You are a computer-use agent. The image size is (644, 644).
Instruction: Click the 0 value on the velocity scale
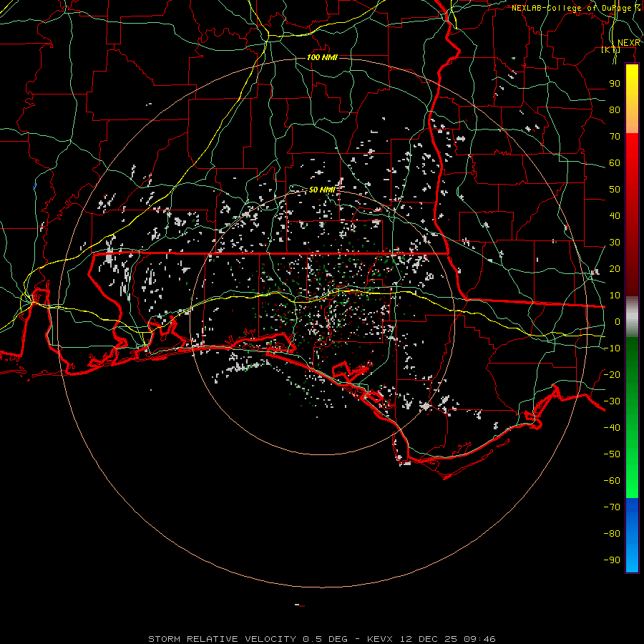pyautogui.click(x=618, y=322)
